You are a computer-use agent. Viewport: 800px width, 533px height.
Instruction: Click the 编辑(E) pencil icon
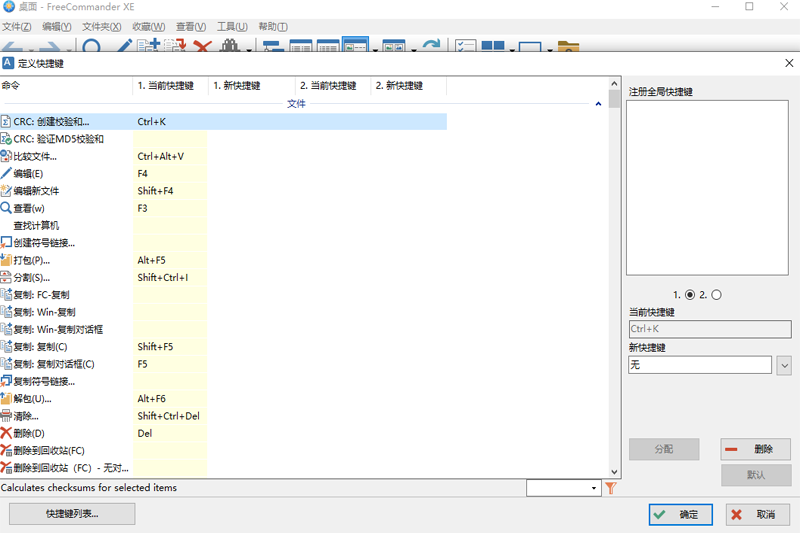[x=6, y=173]
